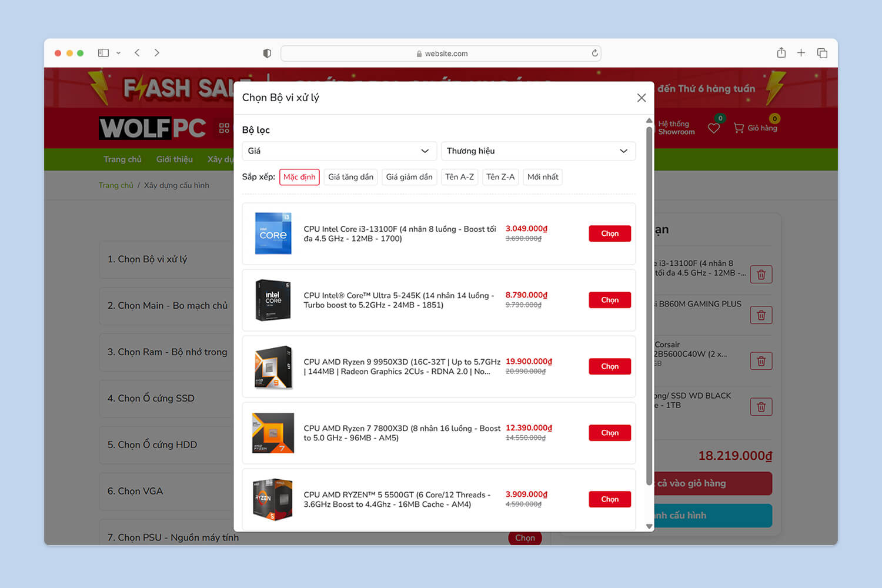Add all items to cart with red button
882x588 pixels.
(713, 483)
